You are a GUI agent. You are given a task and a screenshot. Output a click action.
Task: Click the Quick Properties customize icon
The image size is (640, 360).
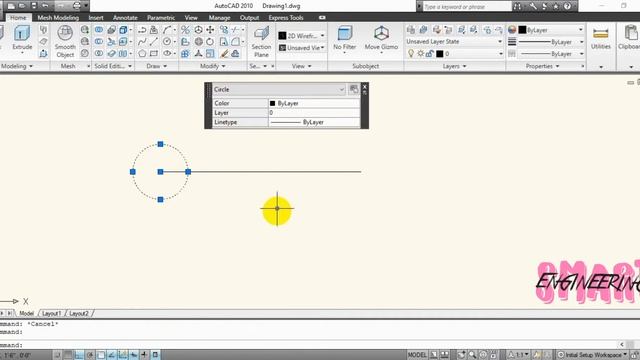pyautogui.click(x=354, y=89)
